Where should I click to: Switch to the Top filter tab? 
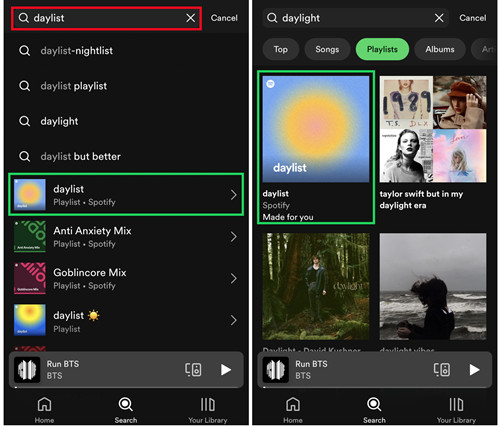[x=281, y=49]
